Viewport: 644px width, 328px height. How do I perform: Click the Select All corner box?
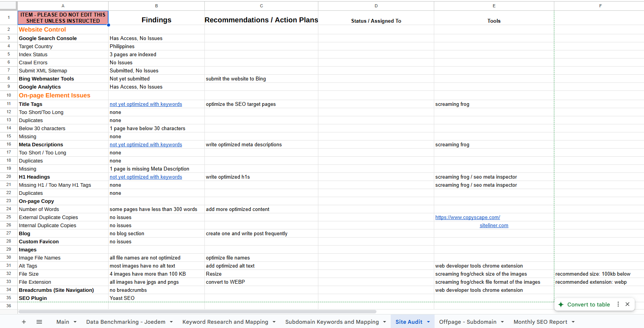pos(8,6)
